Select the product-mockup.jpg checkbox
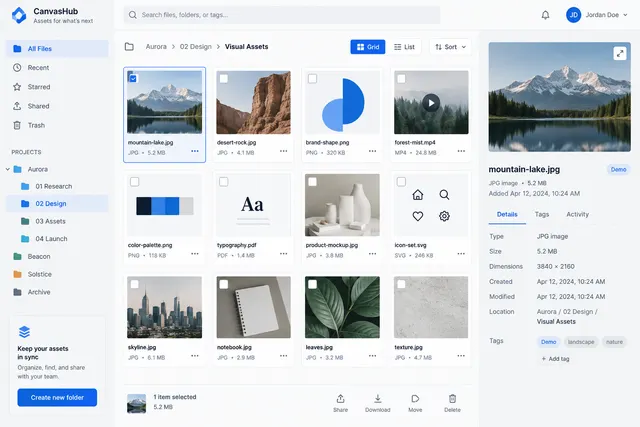 pyautogui.click(x=312, y=182)
